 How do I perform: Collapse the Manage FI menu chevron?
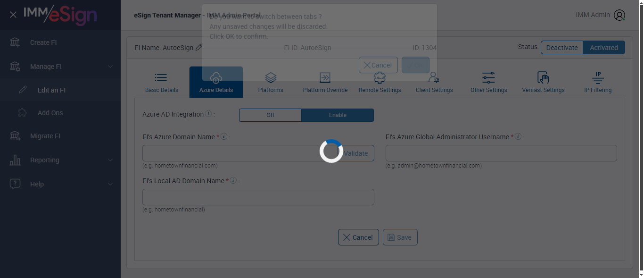click(x=110, y=67)
